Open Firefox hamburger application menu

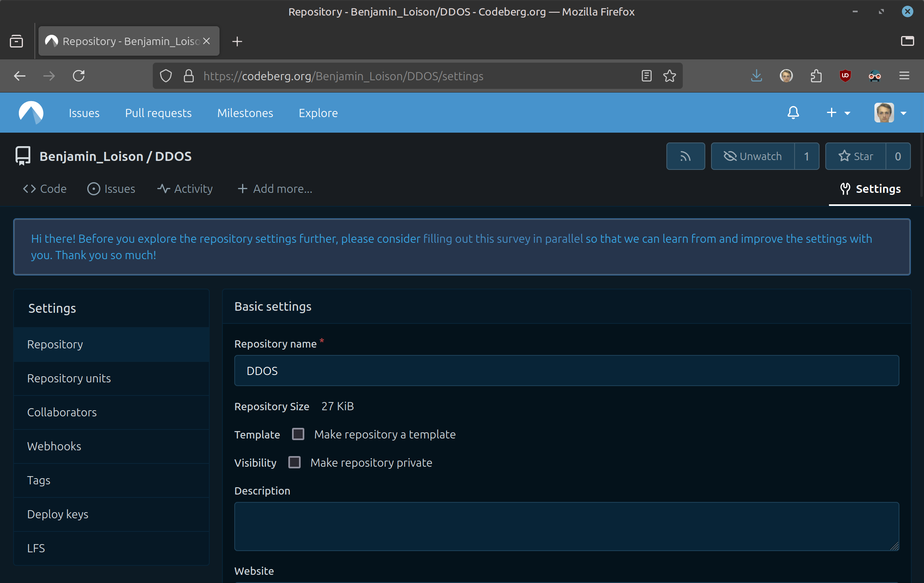904,76
